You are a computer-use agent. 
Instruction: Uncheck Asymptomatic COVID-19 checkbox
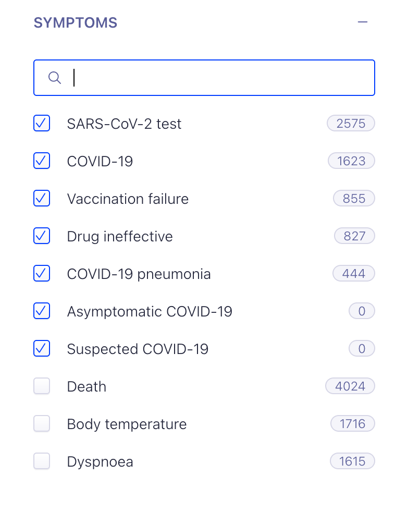coord(42,311)
